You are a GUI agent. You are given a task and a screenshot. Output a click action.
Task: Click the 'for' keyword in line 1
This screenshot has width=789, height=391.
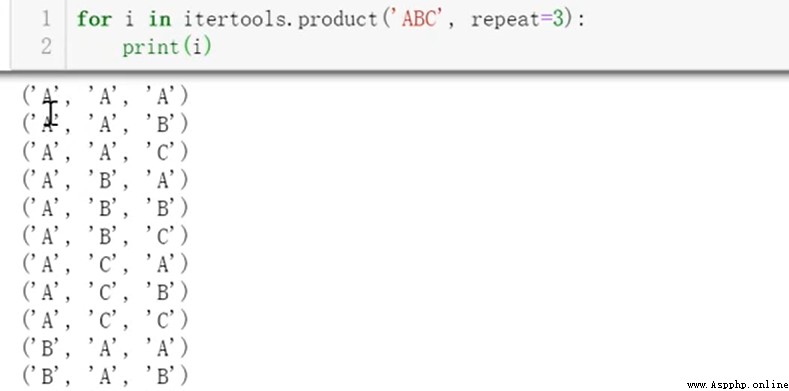click(95, 19)
